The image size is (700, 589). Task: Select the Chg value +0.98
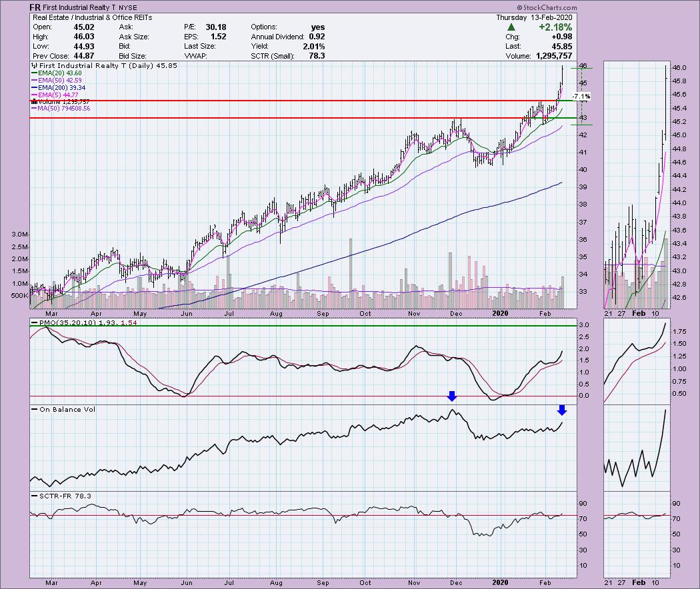(x=561, y=37)
